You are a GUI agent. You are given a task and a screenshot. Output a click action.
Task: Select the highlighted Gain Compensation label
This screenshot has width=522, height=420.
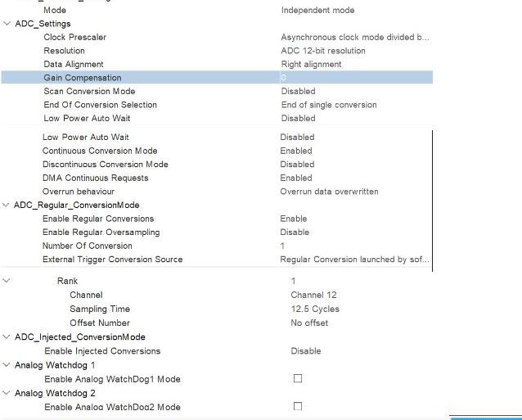point(83,78)
